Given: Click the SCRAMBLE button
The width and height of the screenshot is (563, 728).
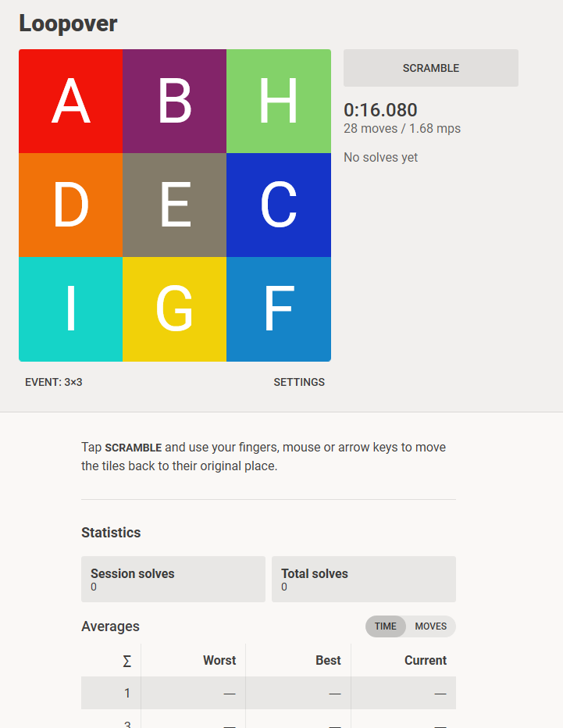Looking at the screenshot, I should [x=431, y=68].
